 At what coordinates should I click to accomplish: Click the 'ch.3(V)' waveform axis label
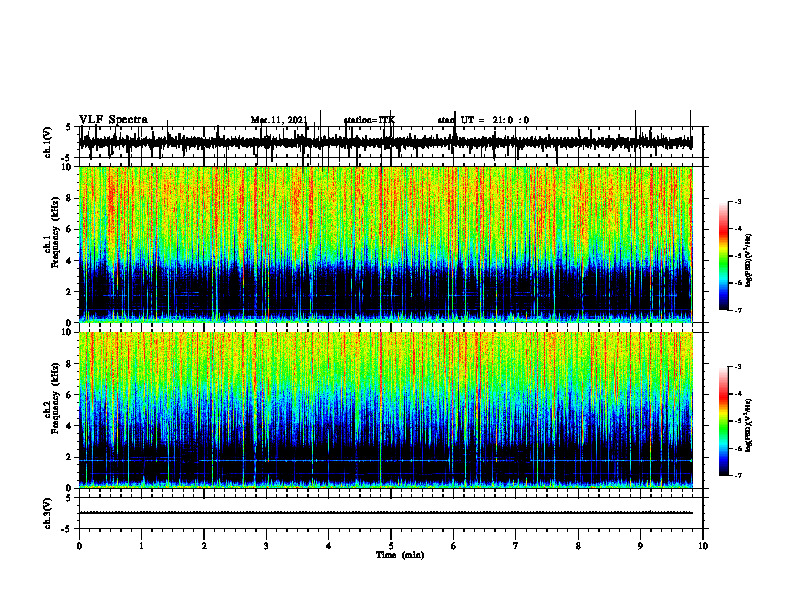[x=48, y=513]
